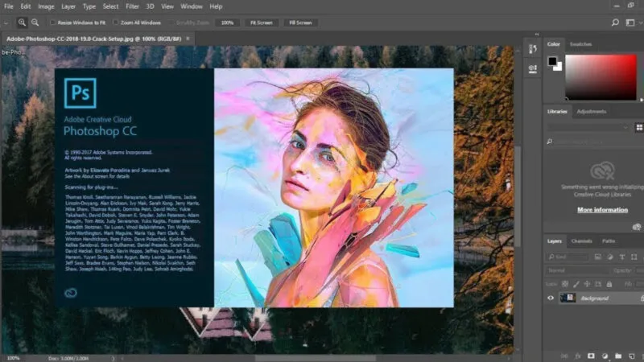Click the Libraries search magnifier icon

click(550, 142)
